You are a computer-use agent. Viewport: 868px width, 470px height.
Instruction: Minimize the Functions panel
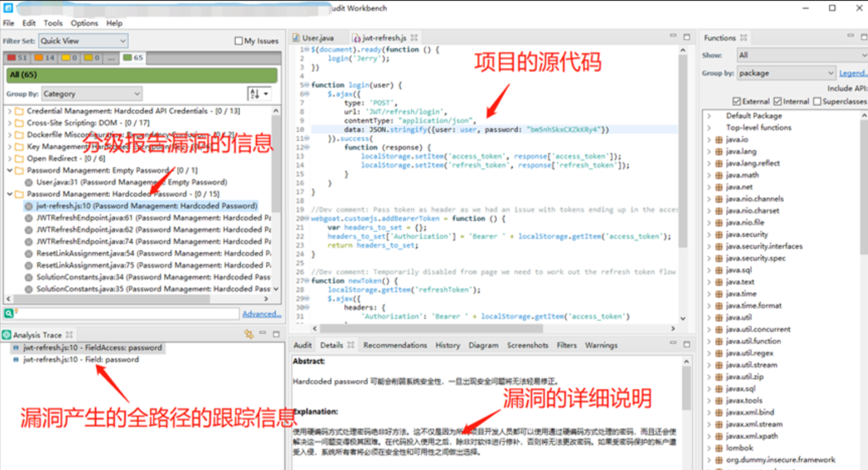tap(850, 36)
